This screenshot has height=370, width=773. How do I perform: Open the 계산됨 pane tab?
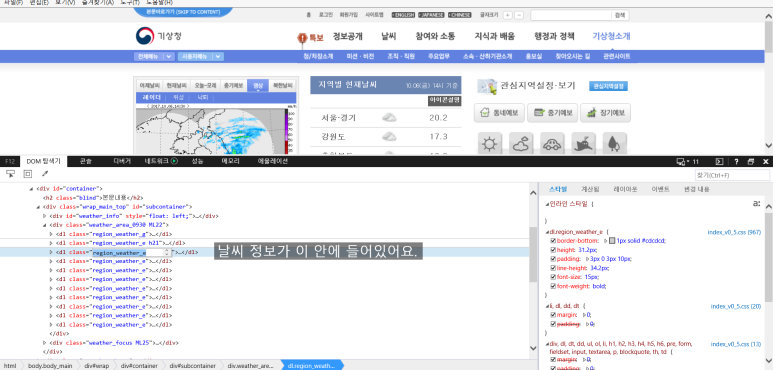pos(590,189)
